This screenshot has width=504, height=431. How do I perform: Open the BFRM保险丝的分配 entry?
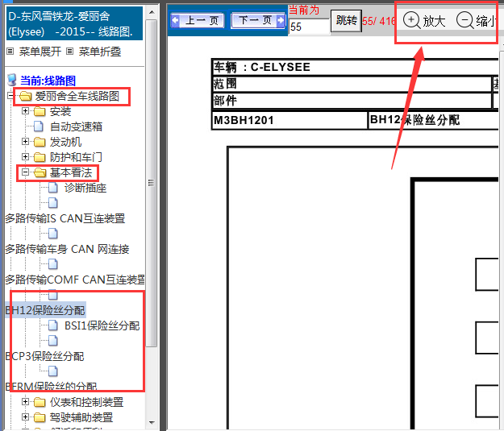point(51,387)
